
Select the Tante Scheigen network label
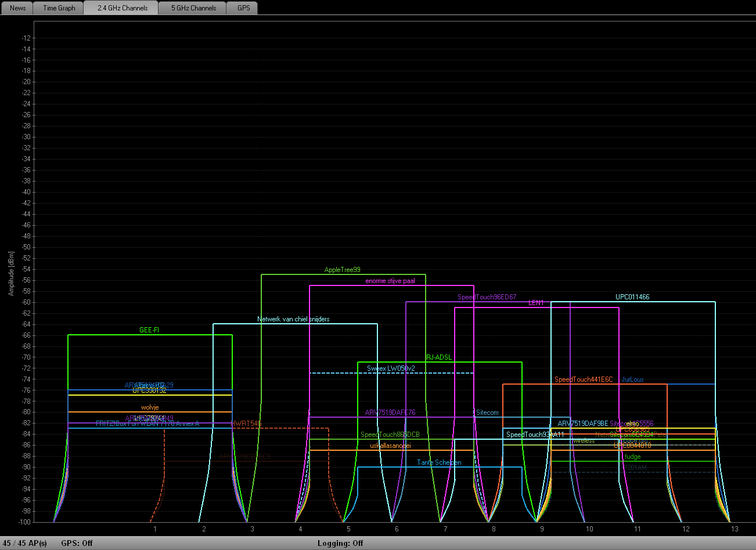[x=438, y=462]
